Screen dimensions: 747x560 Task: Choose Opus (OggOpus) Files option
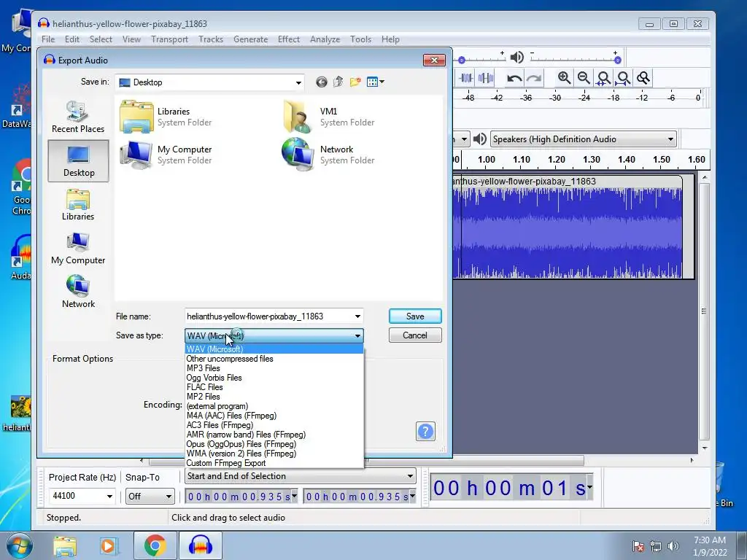274,444
